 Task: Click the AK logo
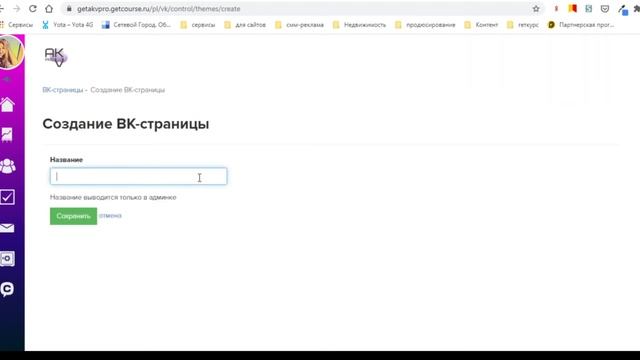[x=56, y=57]
